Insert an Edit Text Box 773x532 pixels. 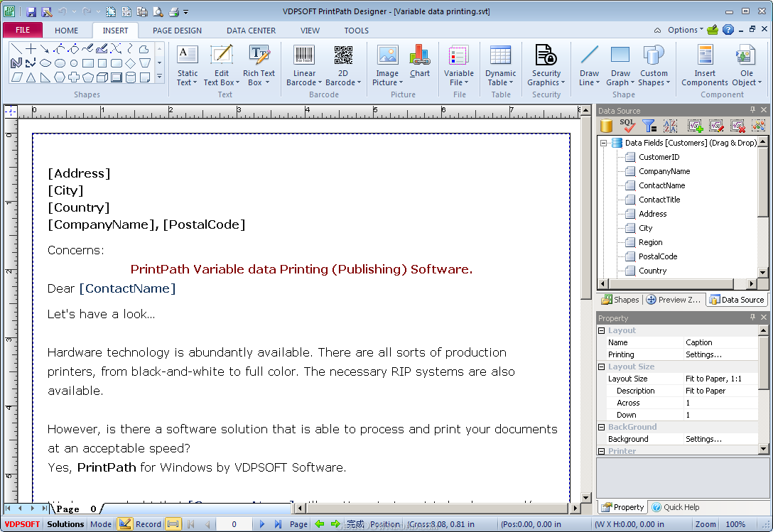[222, 65]
